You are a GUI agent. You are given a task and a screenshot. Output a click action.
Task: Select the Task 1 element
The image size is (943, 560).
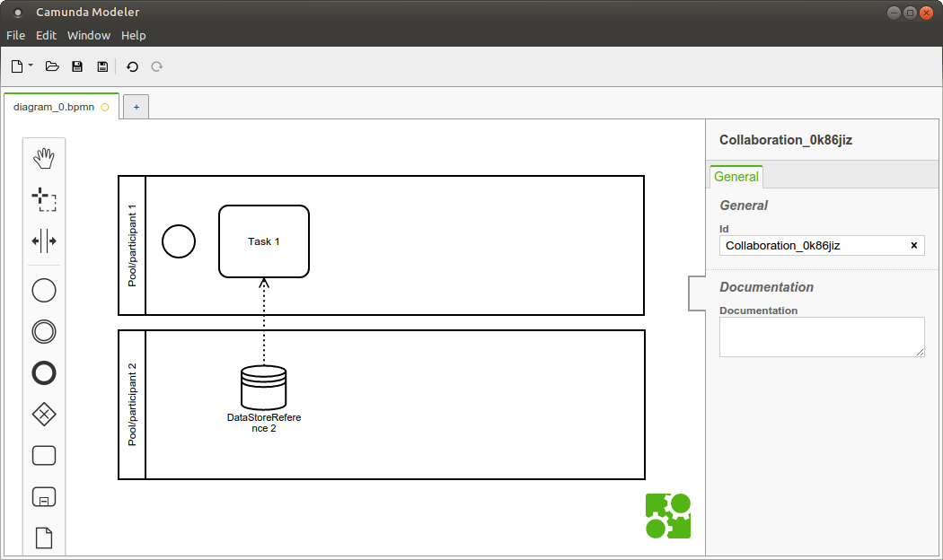264,241
